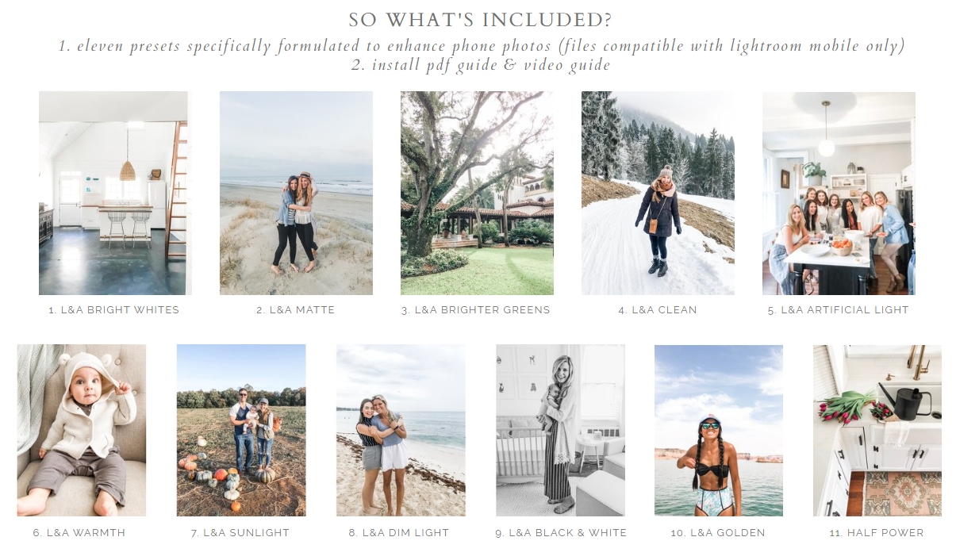Click the L&A Warmth baby photo

click(82, 430)
